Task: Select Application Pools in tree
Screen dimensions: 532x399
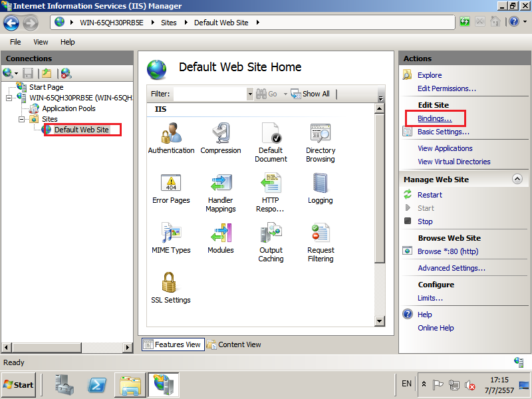Action: point(68,108)
